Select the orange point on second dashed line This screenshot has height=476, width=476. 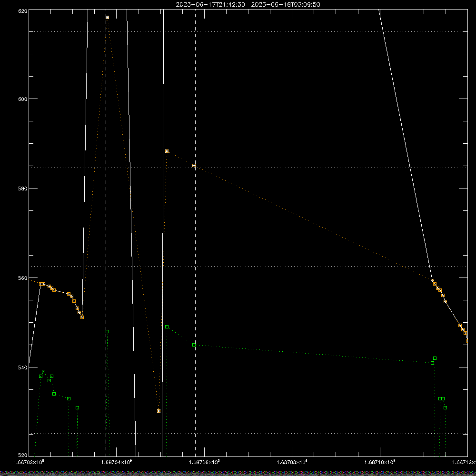194,166
